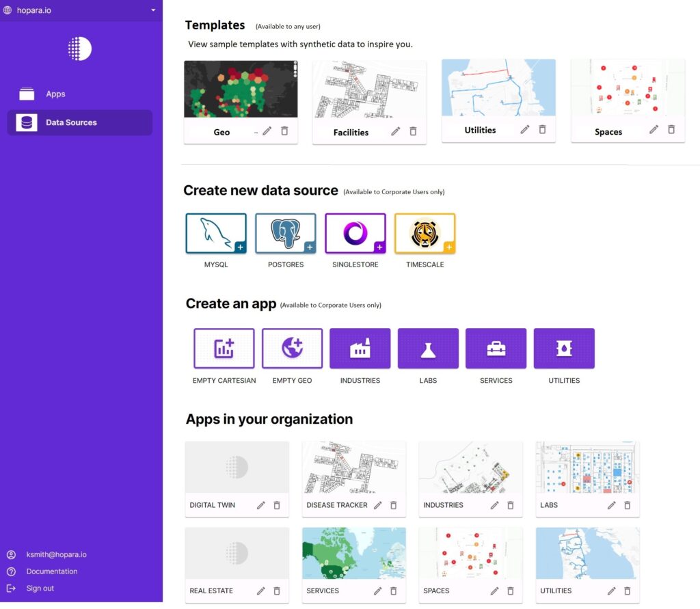
Task: Open the Facilities template thumbnail
Action: (x=369, y=90)
